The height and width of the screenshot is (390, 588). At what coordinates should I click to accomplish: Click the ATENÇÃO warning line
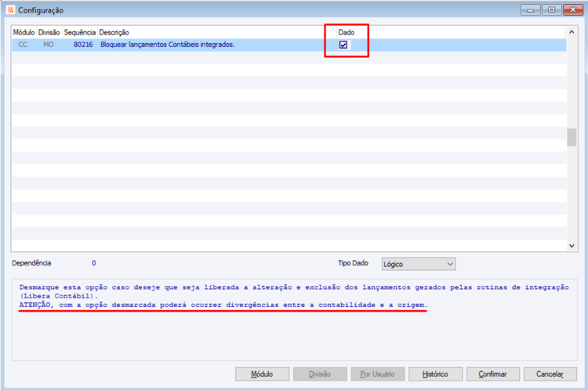pyautogui.click(x=223, y=305)
